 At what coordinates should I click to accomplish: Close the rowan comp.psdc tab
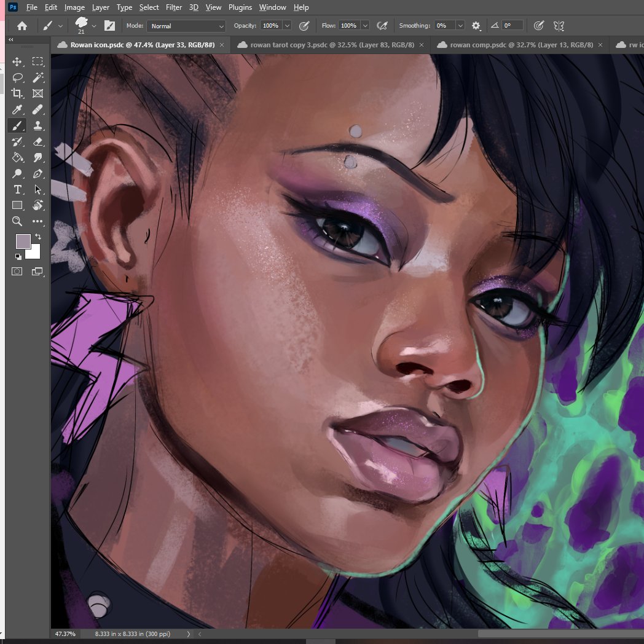(x=600, y=45)
